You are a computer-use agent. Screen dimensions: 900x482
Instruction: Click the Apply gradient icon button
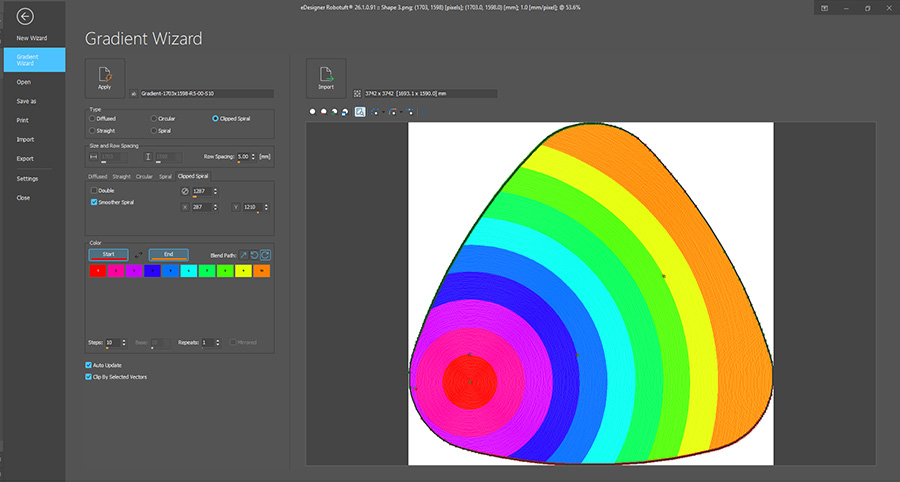[104, 77]
